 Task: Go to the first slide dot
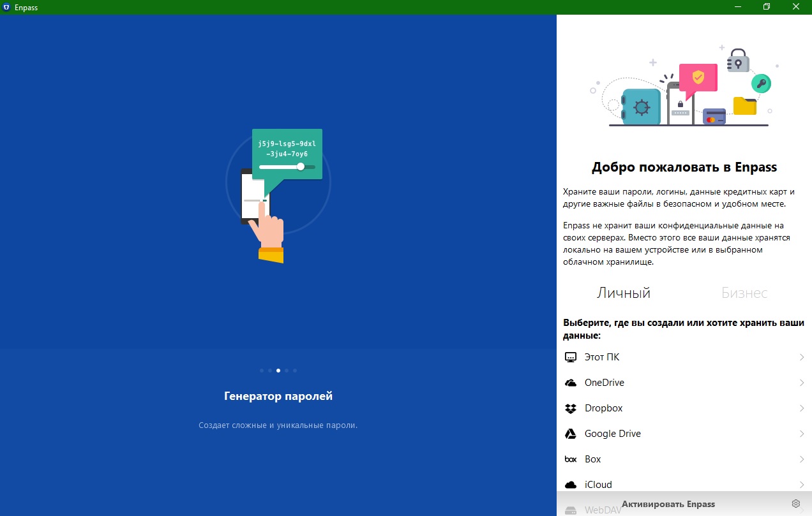tap(262, 371)
